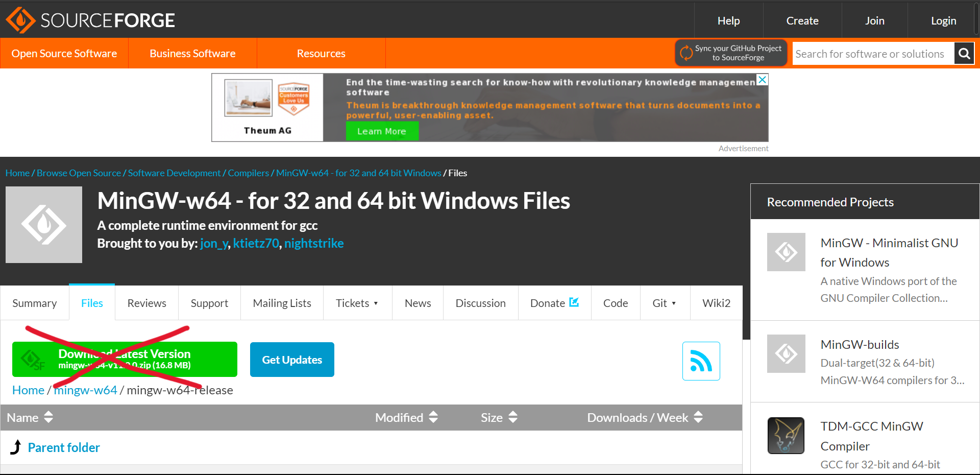The width and height of the screenshot is (980, 475).
Task: Close the Theum AG advertisement
Action: point(762,80)
